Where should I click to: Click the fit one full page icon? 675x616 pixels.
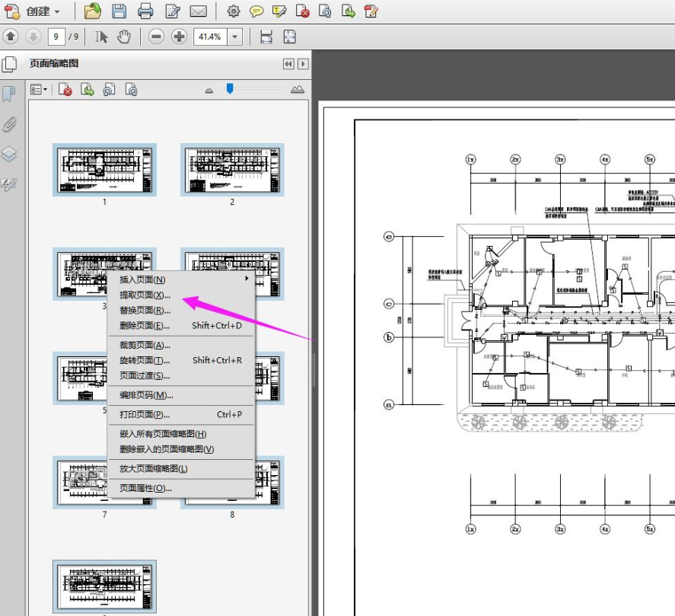coord(290,37)
